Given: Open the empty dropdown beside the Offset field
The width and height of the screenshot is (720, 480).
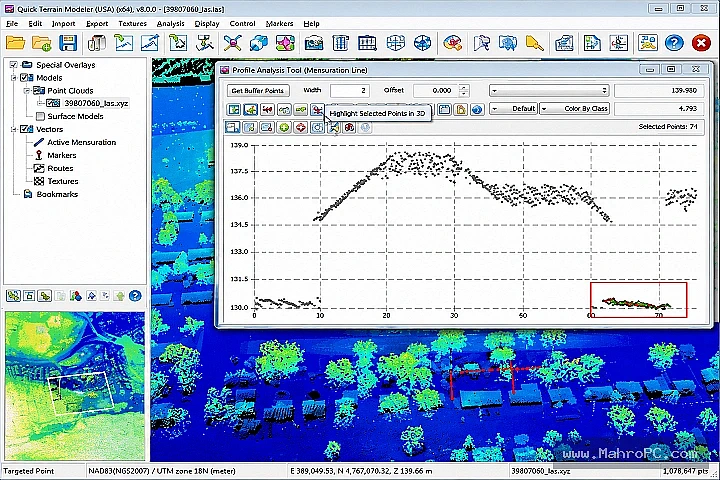Looking at the screenshot, I should pos(549,90).
